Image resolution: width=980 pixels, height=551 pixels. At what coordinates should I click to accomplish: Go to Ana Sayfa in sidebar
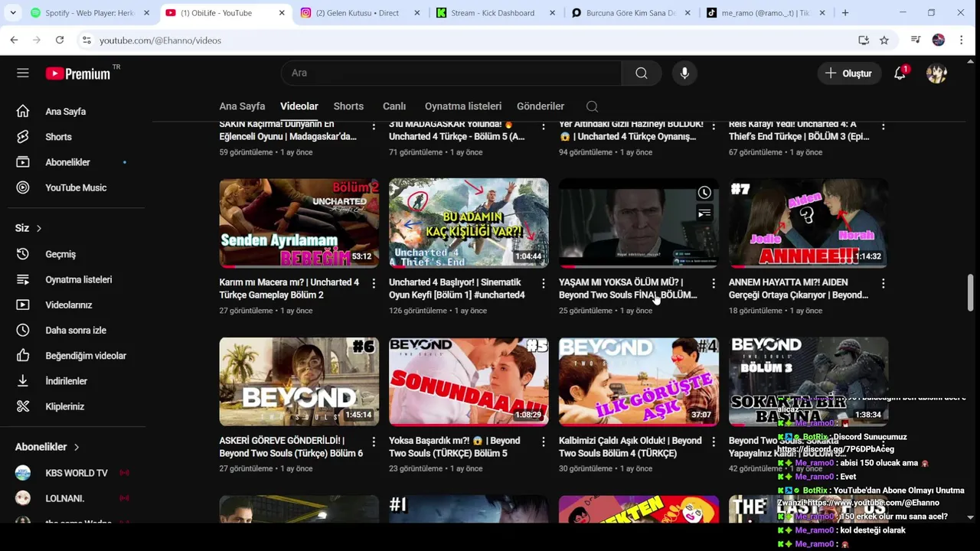pos(73,112)
